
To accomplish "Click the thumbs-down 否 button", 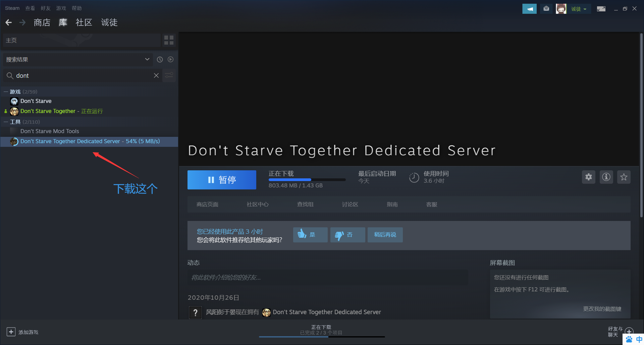I will [x=347, y=235].
